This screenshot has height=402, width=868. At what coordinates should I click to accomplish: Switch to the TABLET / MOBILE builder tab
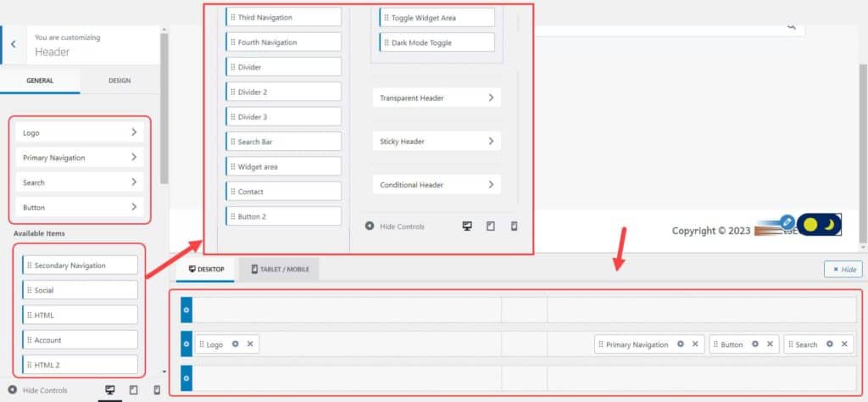[280, 270]
